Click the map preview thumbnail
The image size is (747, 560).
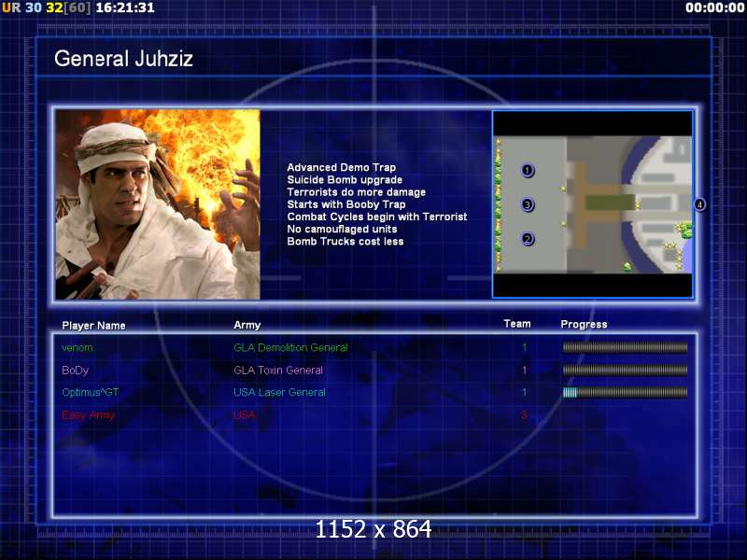click(x=593, y=204)
